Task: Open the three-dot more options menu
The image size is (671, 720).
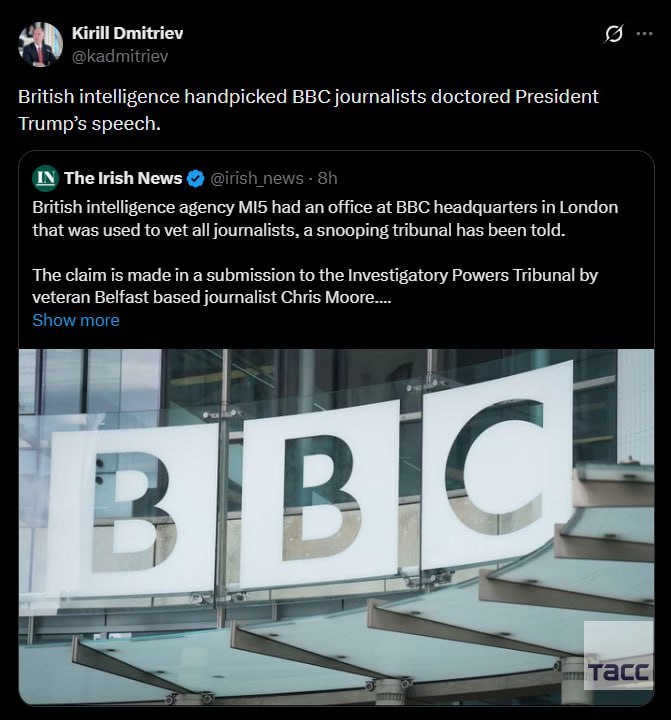Action: (644, 34)
